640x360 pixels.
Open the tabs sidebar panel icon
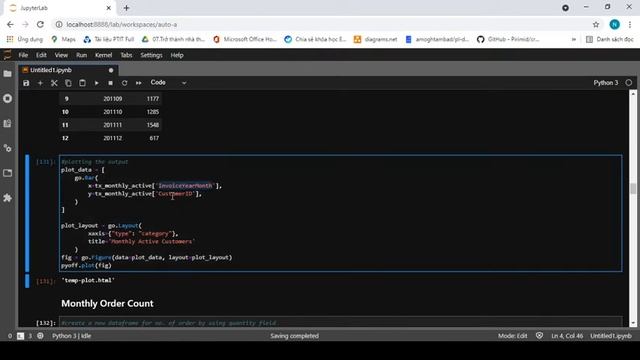coord(7,173)
